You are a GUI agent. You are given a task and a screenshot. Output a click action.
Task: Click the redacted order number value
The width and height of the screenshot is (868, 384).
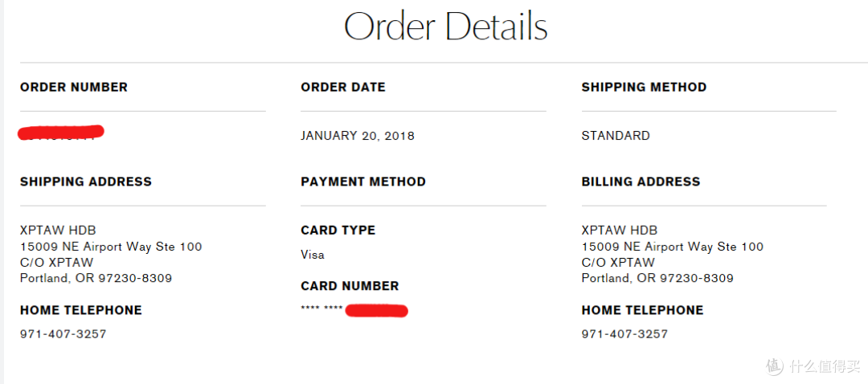tap(61, 132)
